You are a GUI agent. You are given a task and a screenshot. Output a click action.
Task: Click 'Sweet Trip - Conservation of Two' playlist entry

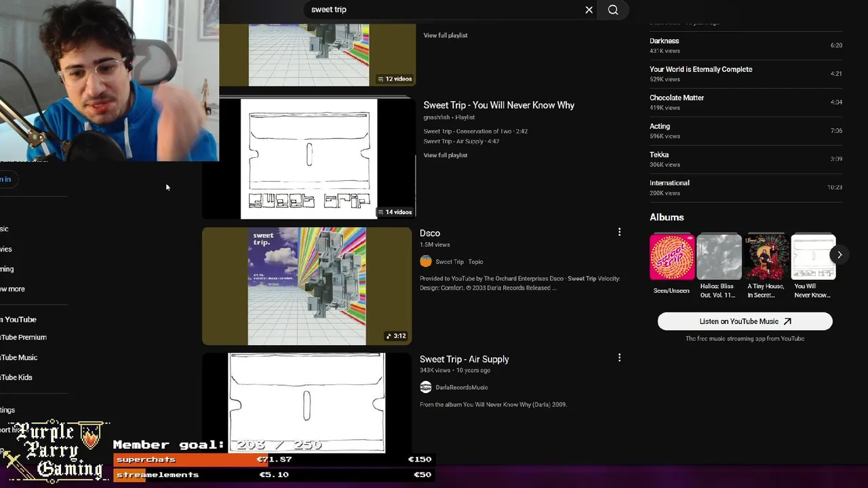coord(475,131)
